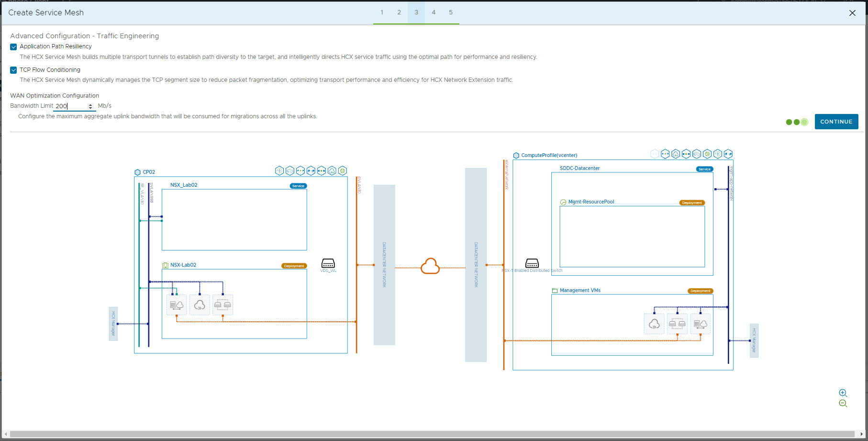Click the VDS_WL distributed switch icon

(328, 263)
